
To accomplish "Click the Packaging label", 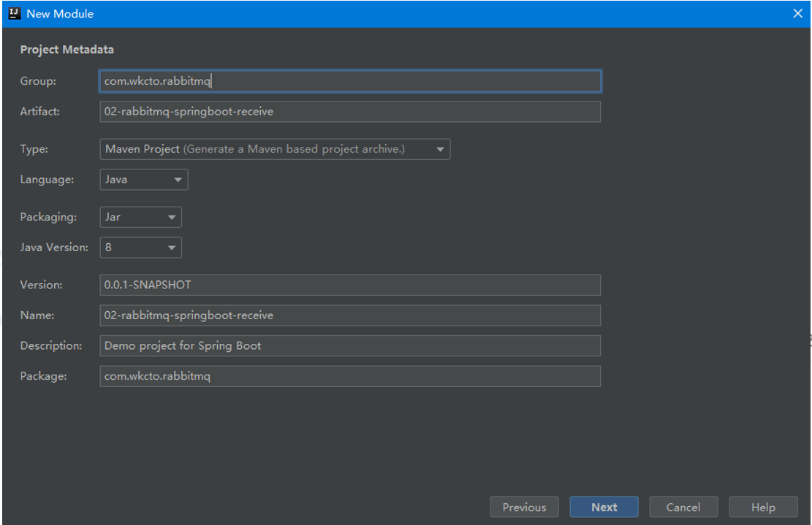I will [48, 218].
